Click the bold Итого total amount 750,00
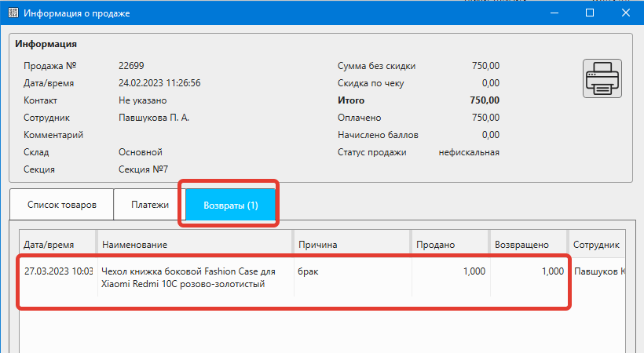 pos(484,100)
